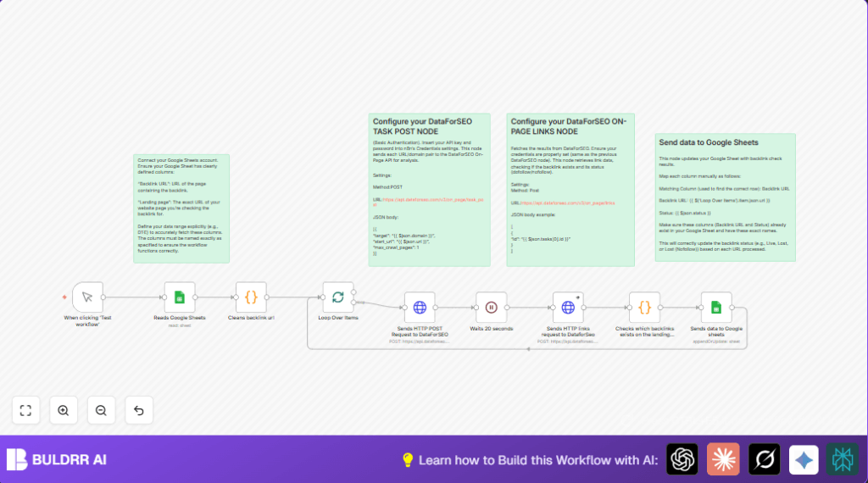This screenshot has height=483, width=868.
Task: Click the 'Loop Over Items' node label
Action: coord(337,318)
